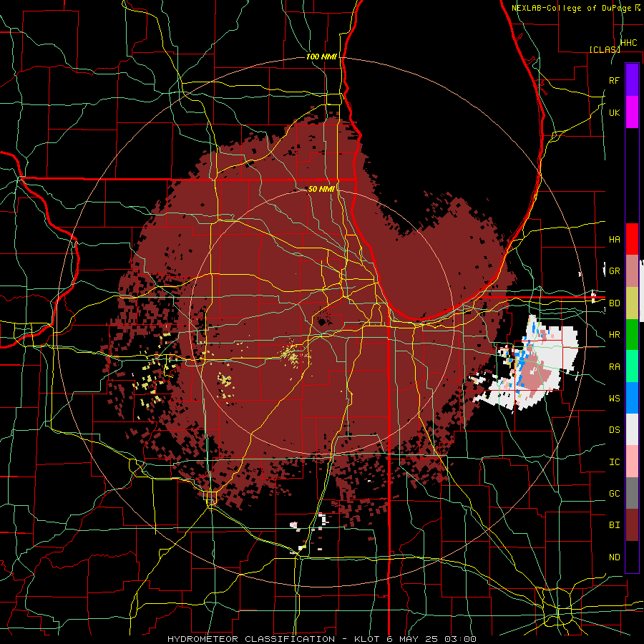The height and width of the screenshot is (644, 644).
Task: Click the HR legend label
Action: (614, 335)
